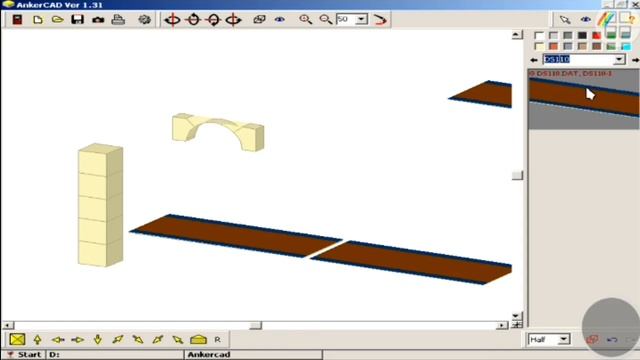
Task: Pick the tan color swatch
Action: 582,46
